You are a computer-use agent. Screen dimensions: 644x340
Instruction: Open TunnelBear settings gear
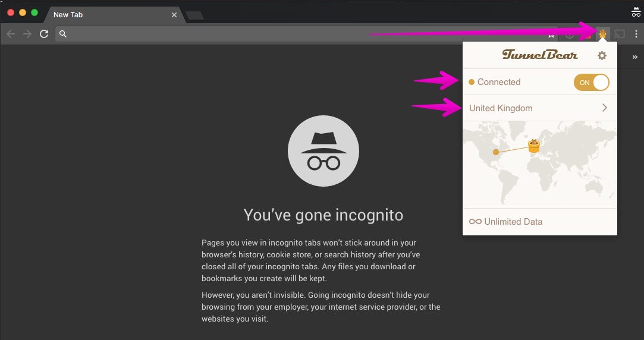602,55
